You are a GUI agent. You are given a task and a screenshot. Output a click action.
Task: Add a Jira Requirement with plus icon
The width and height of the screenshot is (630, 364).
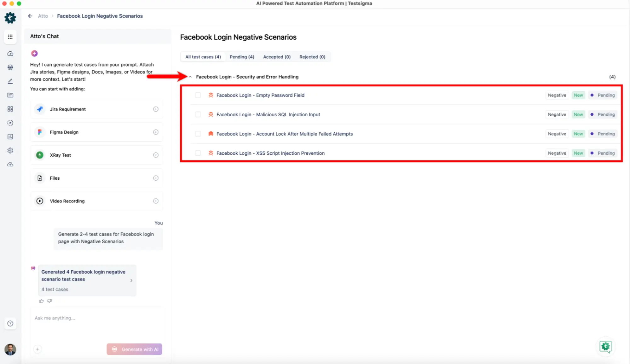tap(156, 109)
